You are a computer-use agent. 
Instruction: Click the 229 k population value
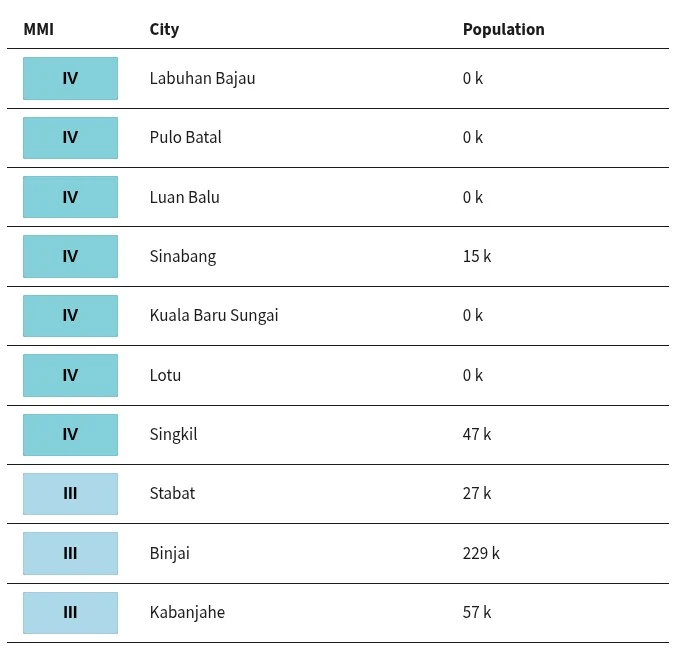coord(481,554)
